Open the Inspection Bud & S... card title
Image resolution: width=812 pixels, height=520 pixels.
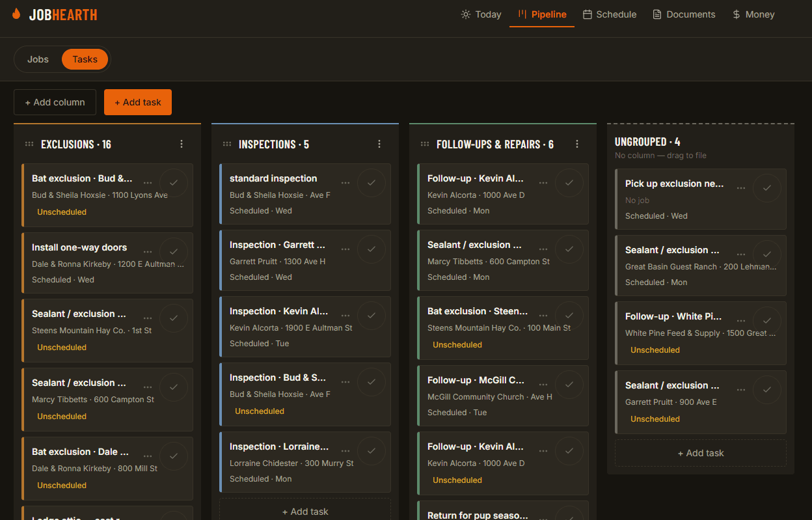[278, 377]
